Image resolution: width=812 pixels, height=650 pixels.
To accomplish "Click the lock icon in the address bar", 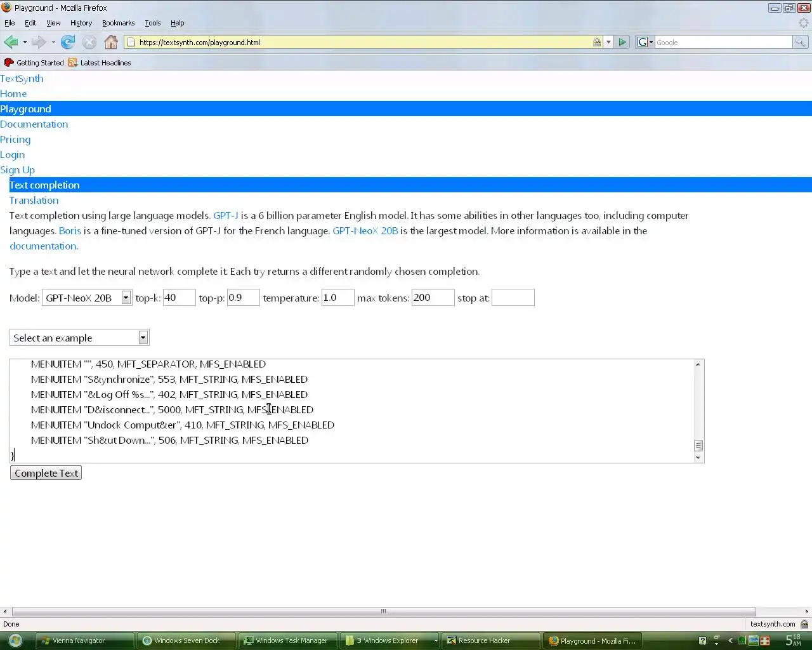I will click(x=597, y=43).
